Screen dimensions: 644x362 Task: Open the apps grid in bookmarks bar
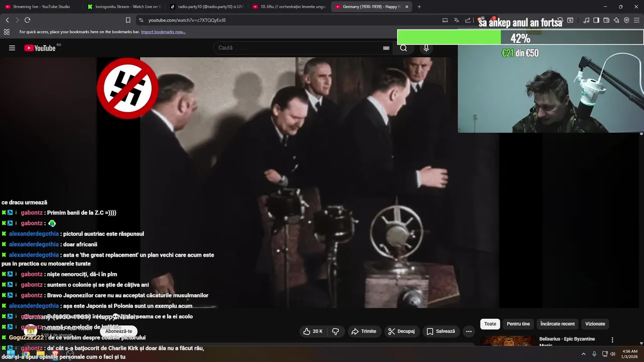[7, 32]
